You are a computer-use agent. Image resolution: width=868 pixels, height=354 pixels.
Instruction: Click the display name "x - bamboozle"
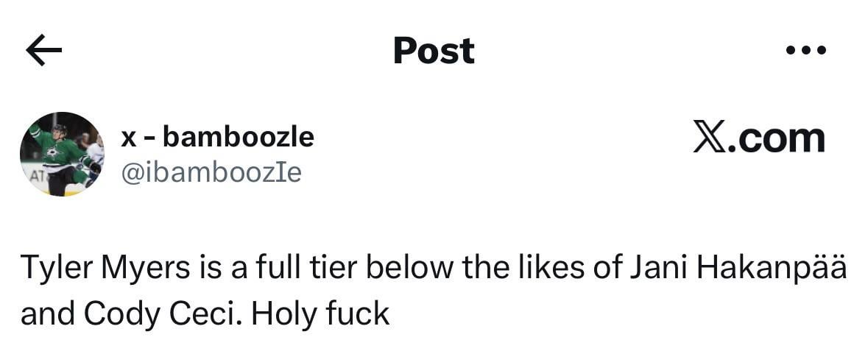217,136
